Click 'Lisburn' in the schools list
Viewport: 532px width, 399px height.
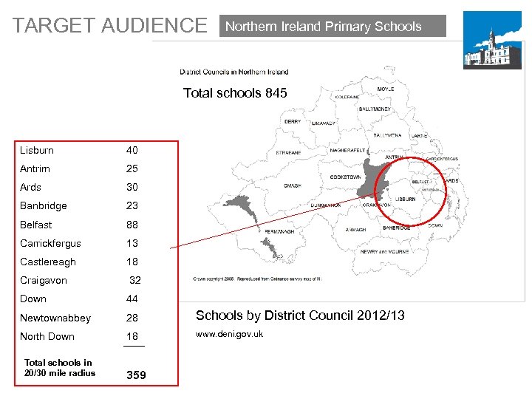click(x=37, y=150)
